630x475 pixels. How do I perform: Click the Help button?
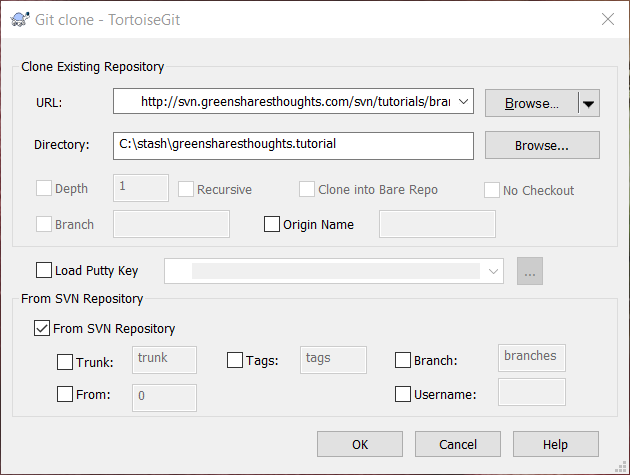coord(556,444)
